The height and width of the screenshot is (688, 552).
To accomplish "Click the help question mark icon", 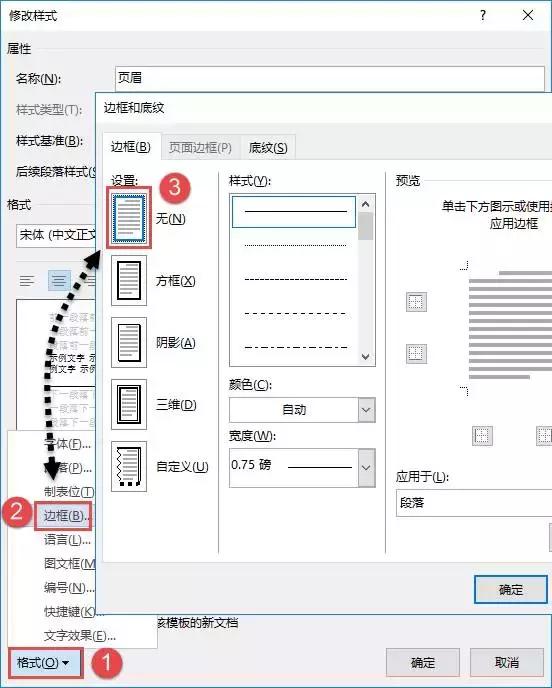I will coord(483,15).
